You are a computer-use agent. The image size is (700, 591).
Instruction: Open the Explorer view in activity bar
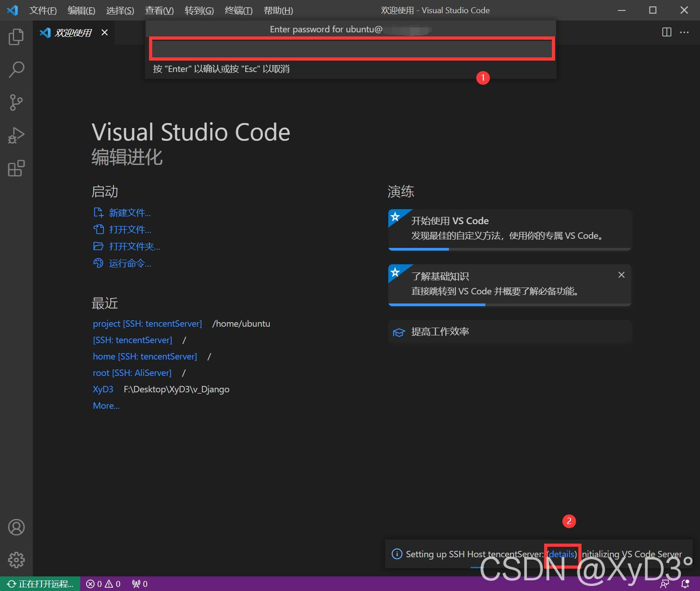coord(16,36)
